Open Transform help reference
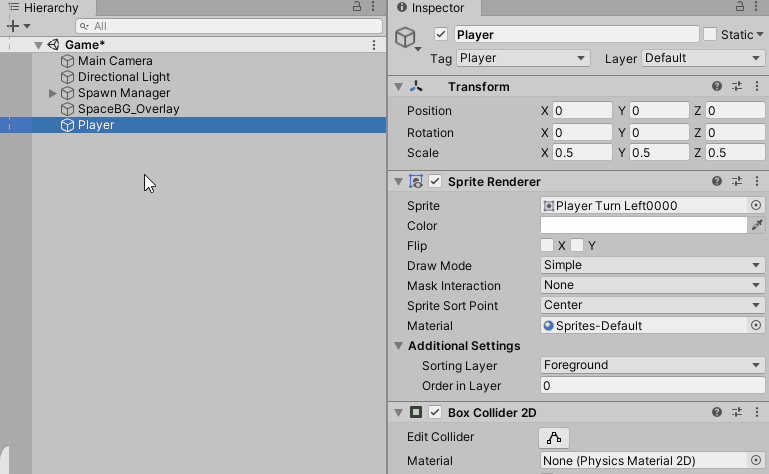The image size is (769, 474). pyautogui.click(x=717, y=86)
